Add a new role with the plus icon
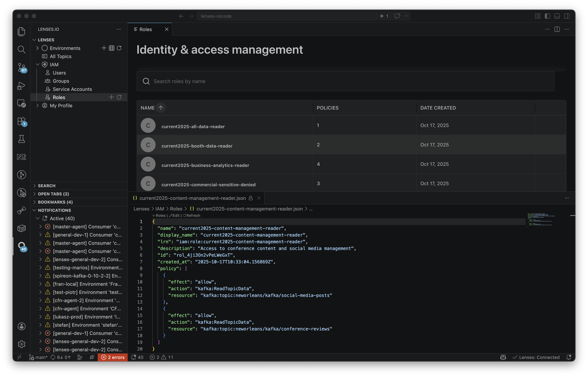588x377 pixels. tap(111, 97)
